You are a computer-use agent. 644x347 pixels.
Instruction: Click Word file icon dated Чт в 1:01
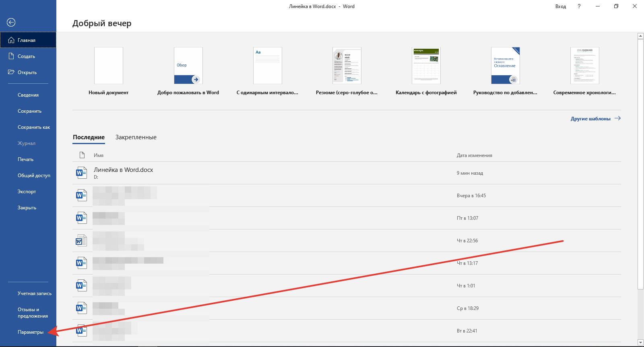tap(81, 285)
